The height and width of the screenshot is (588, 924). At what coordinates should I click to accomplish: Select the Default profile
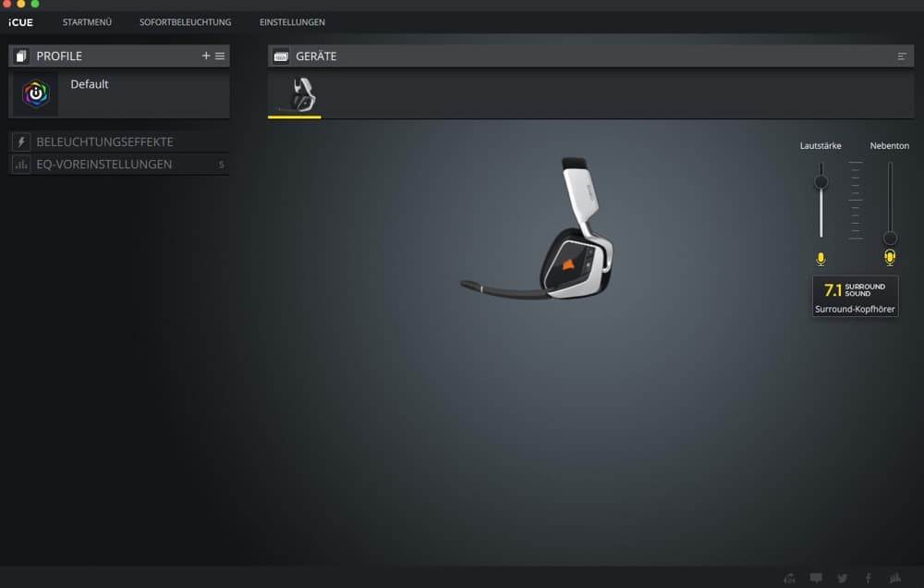click(x=119, y=94)
